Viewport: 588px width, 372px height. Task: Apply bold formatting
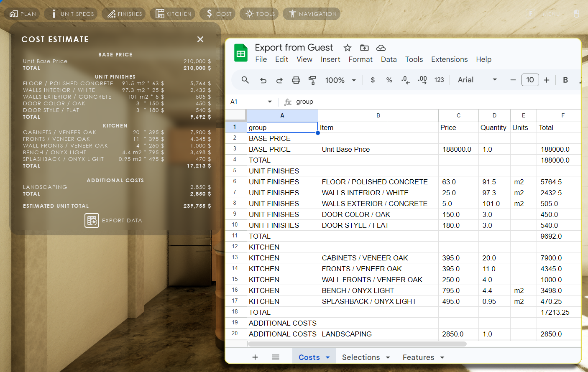(x=565, y=80)
